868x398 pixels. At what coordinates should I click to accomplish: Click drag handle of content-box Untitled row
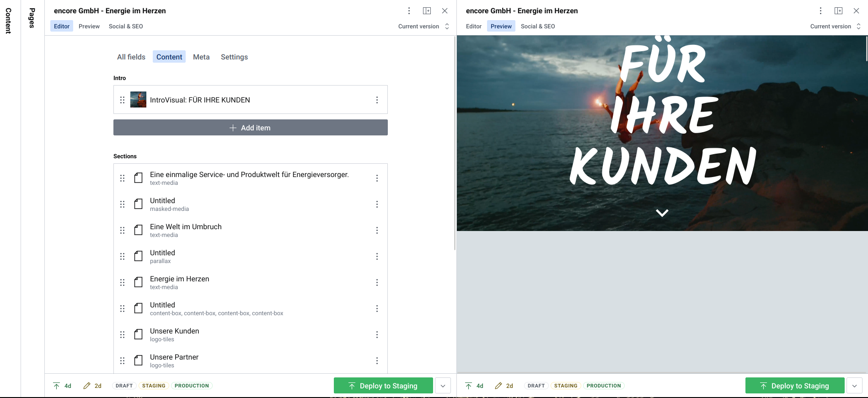click(122, 308)
